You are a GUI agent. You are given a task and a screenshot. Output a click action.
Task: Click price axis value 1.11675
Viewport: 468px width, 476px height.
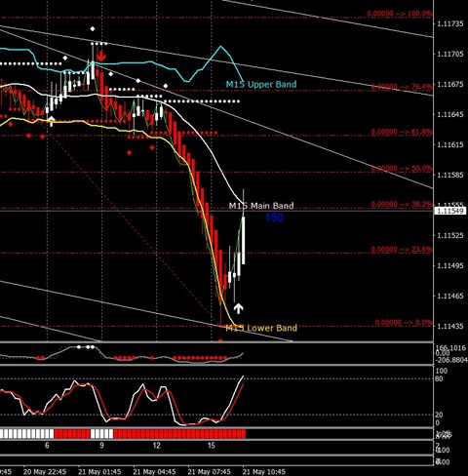point(450,84)
